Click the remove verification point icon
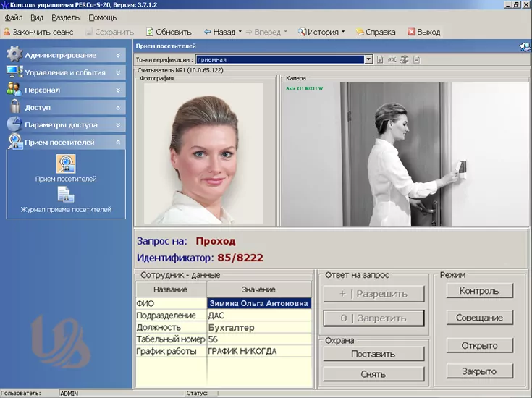This screenshot has height=398, width=532. (x=416, y=59)
